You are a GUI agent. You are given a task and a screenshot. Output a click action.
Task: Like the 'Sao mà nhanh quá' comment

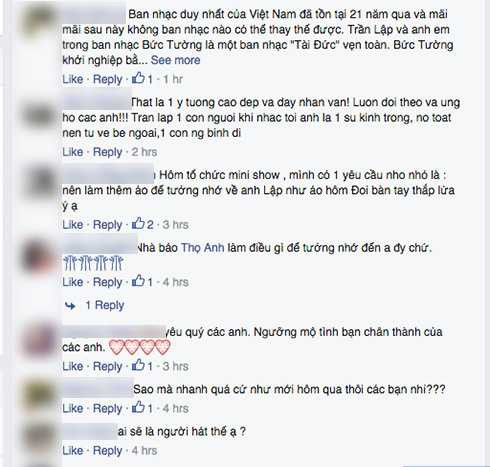[73, 408]
